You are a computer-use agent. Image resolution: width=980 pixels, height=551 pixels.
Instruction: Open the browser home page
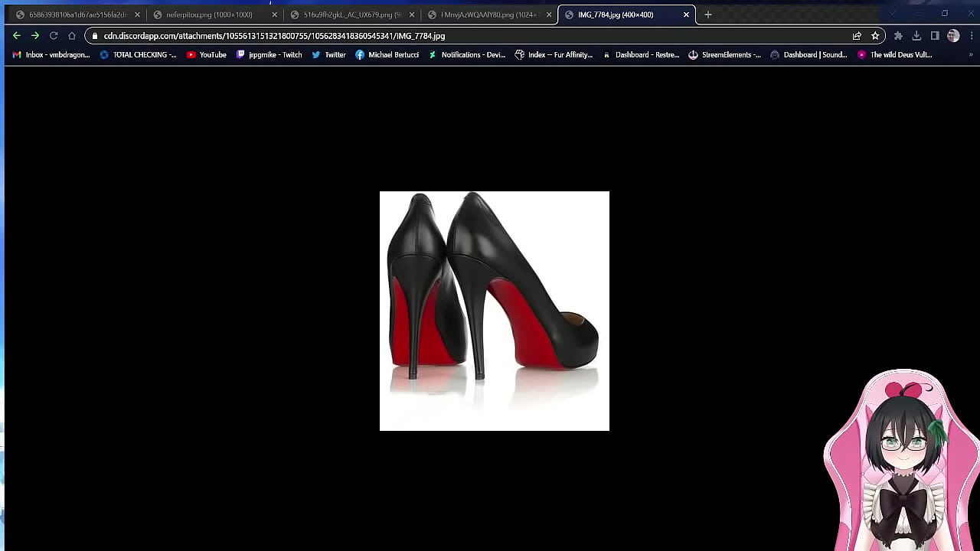coord(72,36)
